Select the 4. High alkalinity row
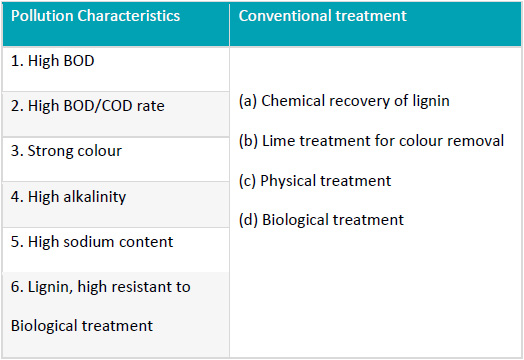524x360 pixels. tap(116, 205)
